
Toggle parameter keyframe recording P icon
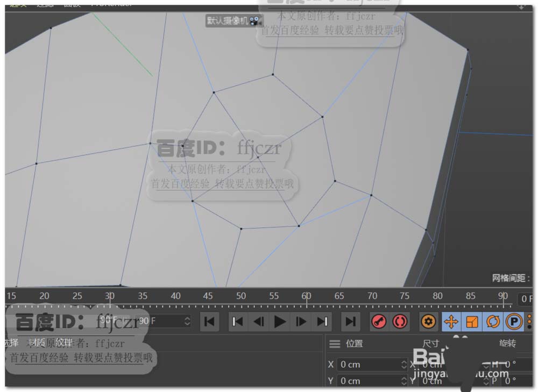pos(514,322)
